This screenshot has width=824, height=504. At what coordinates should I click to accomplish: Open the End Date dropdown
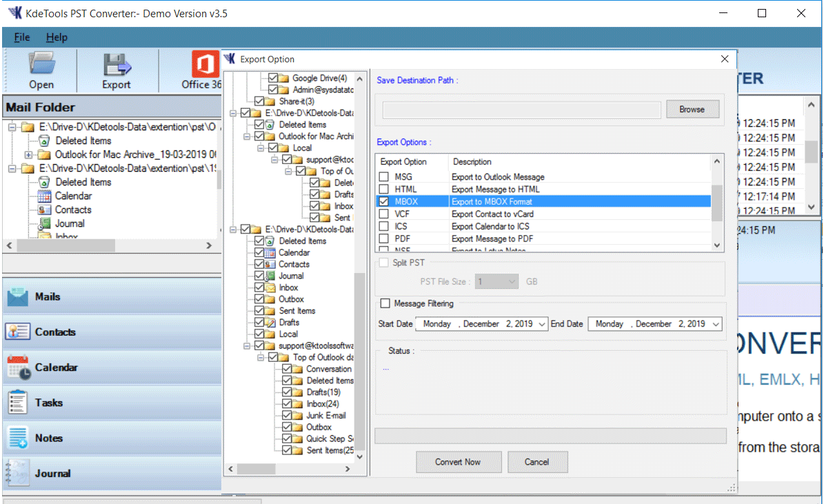tap(716, 323)
